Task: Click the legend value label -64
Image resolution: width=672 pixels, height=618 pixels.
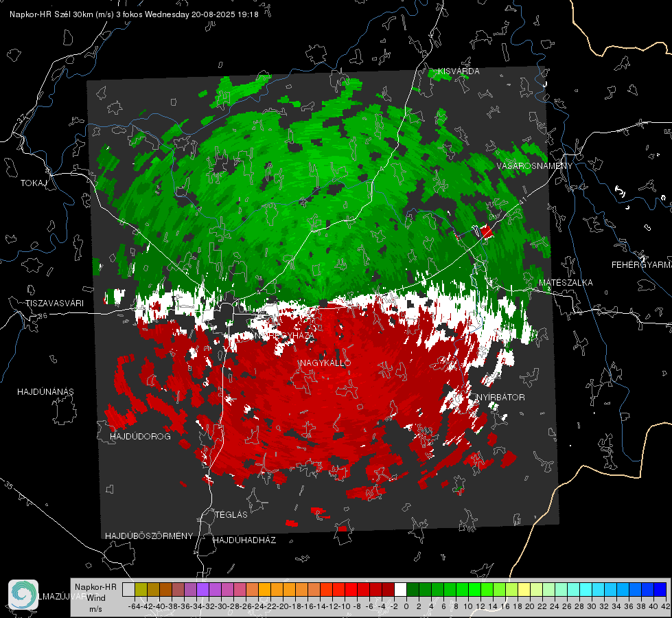Action: [x=135, y=606]
